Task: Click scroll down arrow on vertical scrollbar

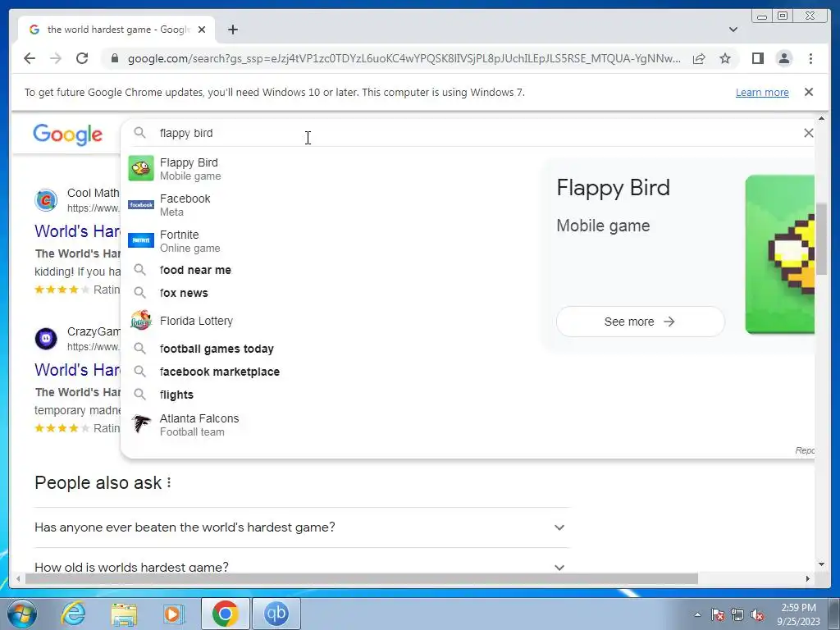Action: tap(822, 564)
